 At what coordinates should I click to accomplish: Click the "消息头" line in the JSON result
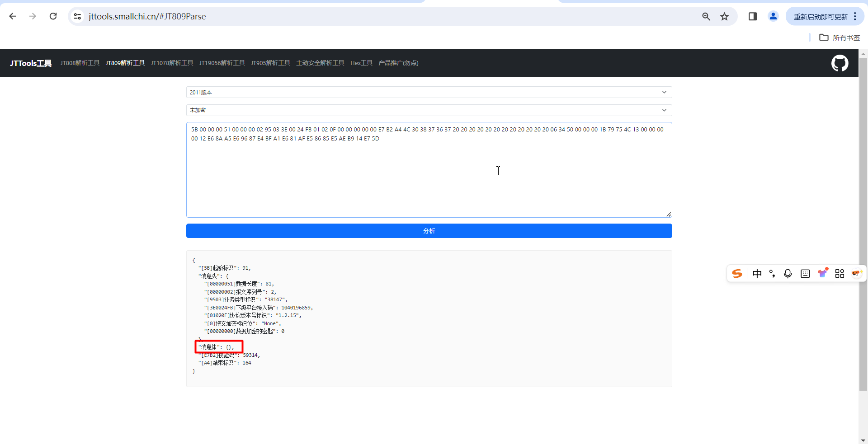pos(213,276)
